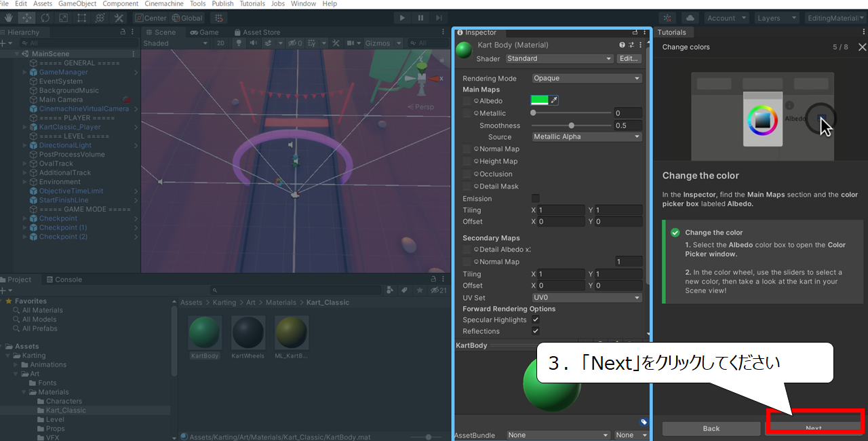Toggle scene audio speaker icon
868x441 pixels.
254,43
